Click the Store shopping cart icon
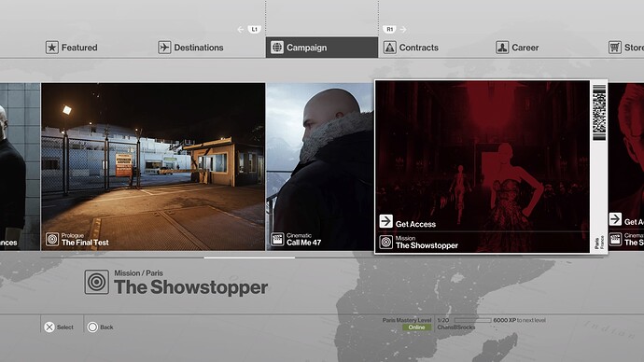 tap(615, 48)
